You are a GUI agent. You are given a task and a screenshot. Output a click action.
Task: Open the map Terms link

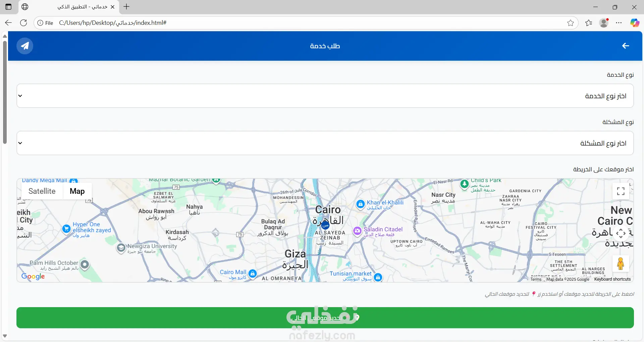click(x=536, y=279)
